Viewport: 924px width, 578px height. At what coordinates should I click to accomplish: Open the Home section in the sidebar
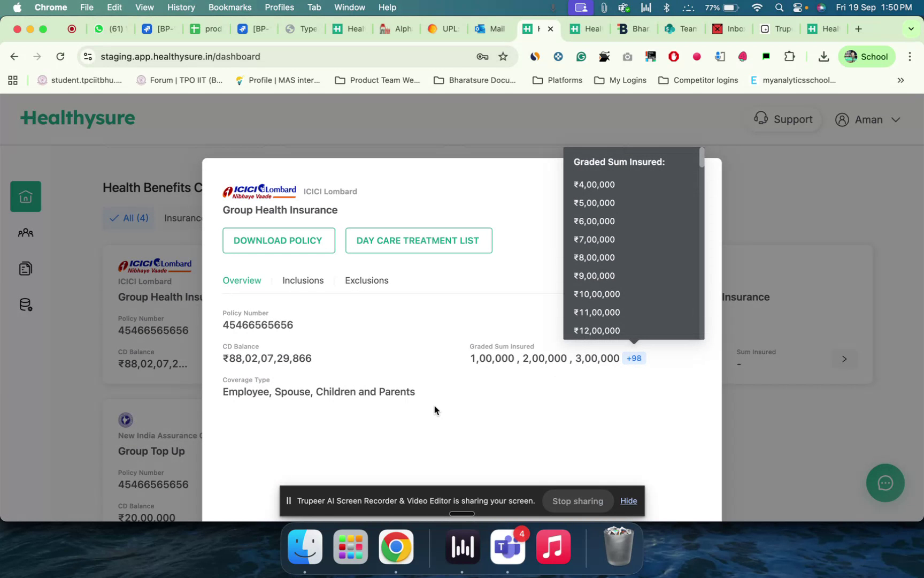[25, 196]
